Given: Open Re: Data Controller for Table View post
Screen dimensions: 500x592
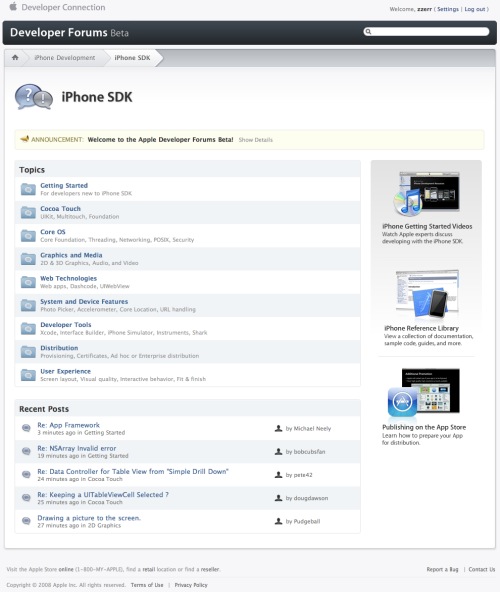Looking at the screenshot, I should click(133, 472).
